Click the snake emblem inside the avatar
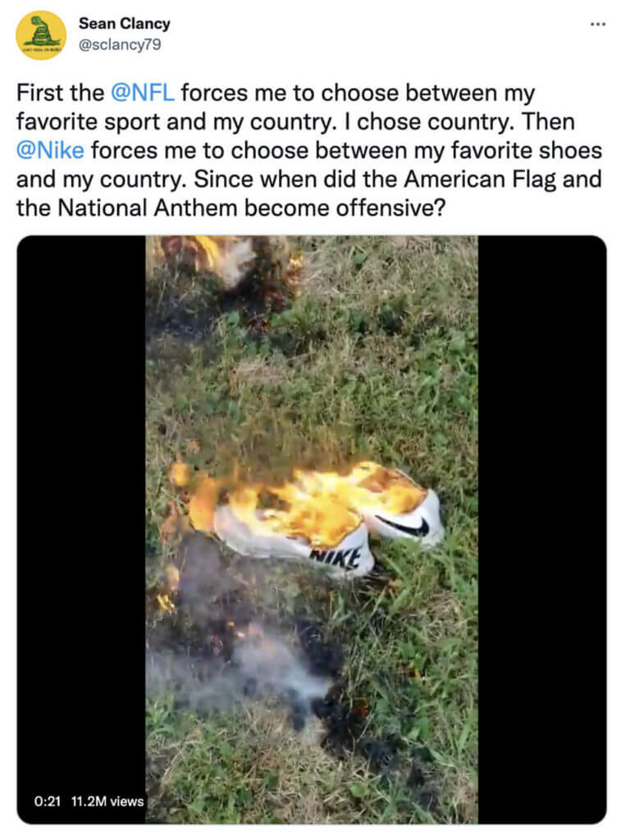 (38, 31)
